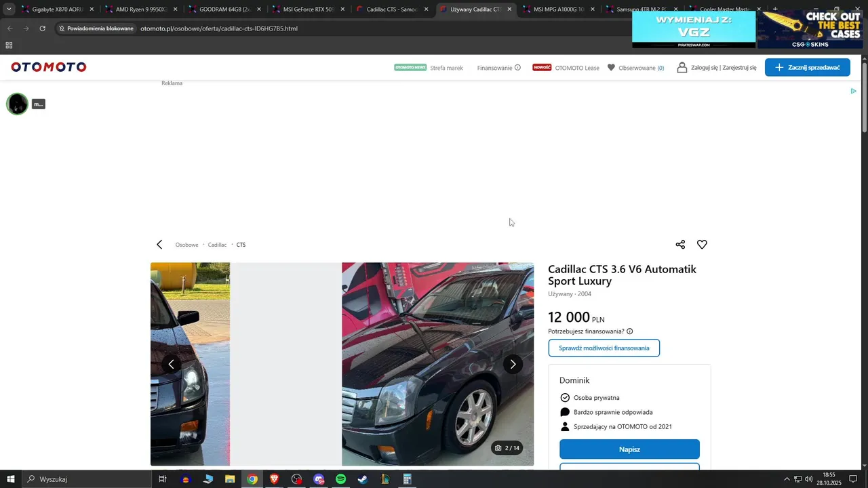Show previous car photo
868x488 pixels.
tap(171, 364)
